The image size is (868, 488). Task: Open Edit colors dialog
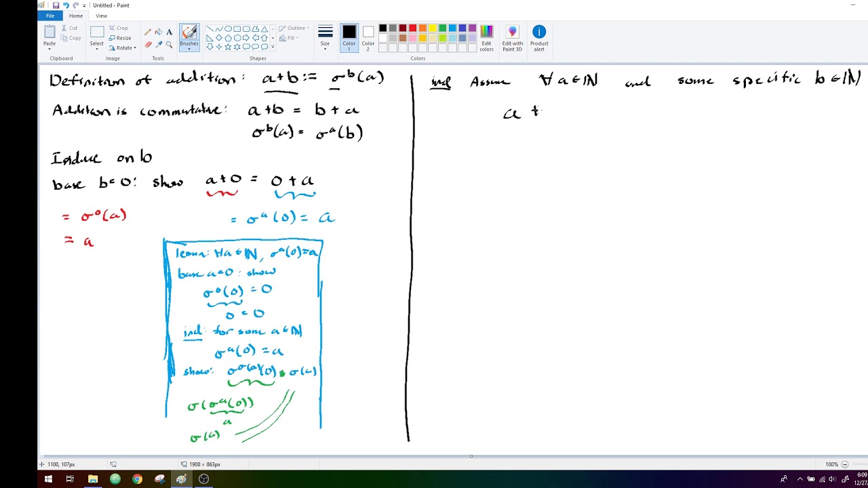pyautogui.click(x=486, y=39)
